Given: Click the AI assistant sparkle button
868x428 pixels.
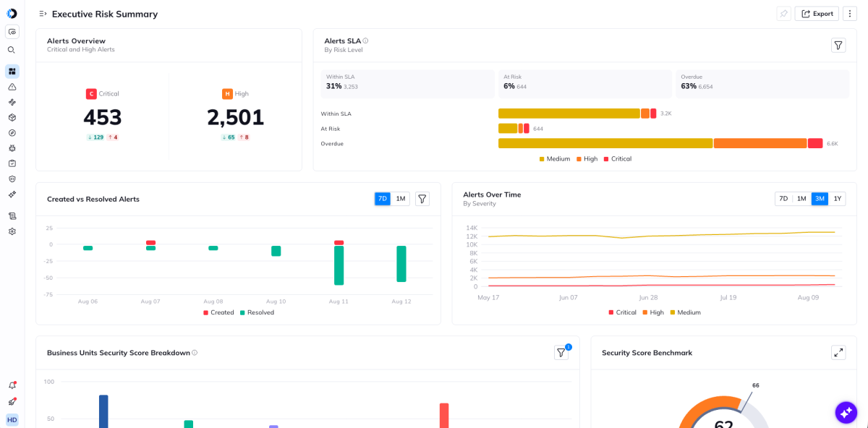Looking at the screenshot, I should pos(846,412).
